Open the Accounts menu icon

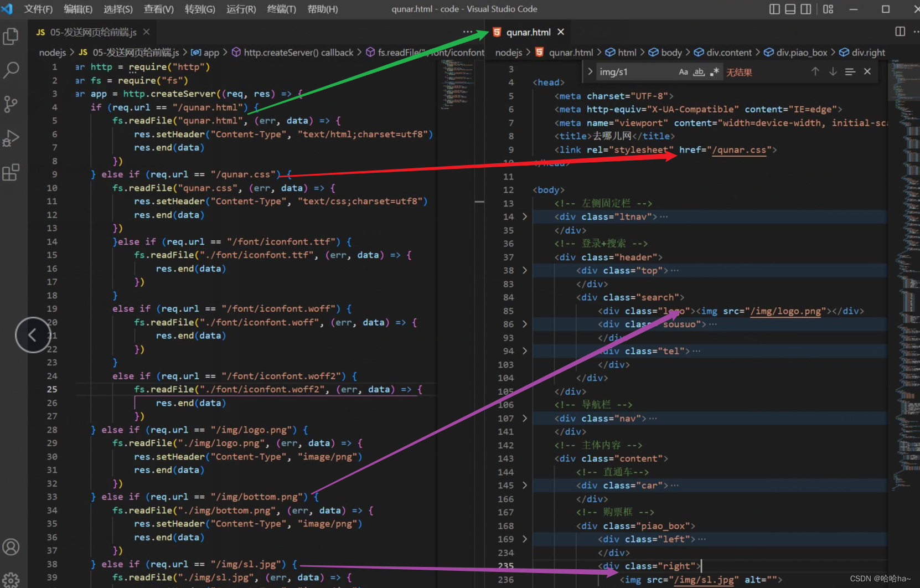[x=11, y=547]
